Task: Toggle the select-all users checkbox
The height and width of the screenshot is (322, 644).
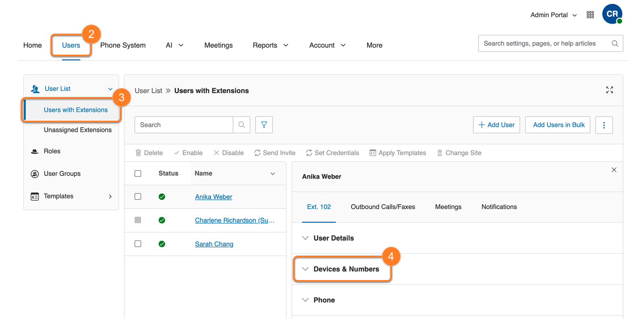Action: (x=138, y=173)
